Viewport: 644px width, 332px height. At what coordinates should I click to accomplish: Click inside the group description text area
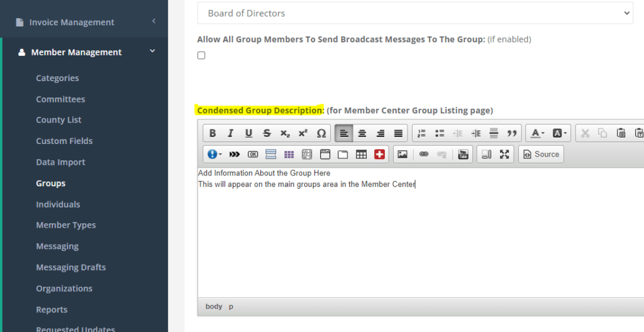coord(415,239)
